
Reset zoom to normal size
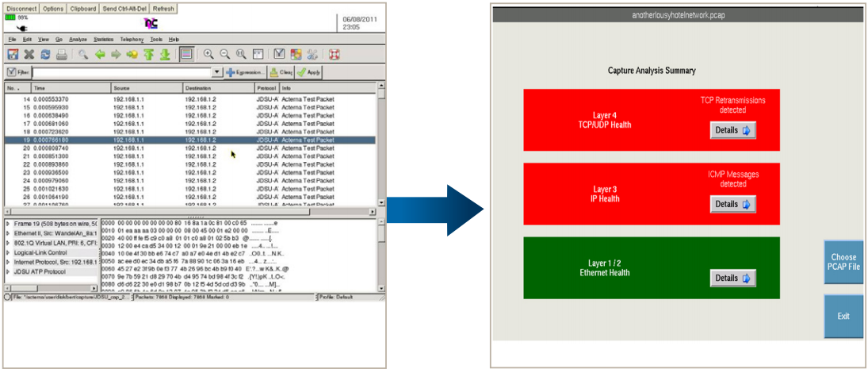[241, 54]
